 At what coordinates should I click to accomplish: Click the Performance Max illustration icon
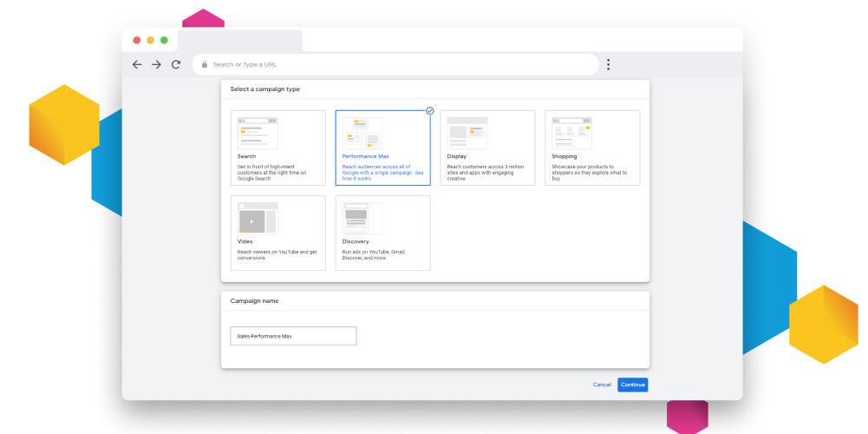(x=362, y=133)
